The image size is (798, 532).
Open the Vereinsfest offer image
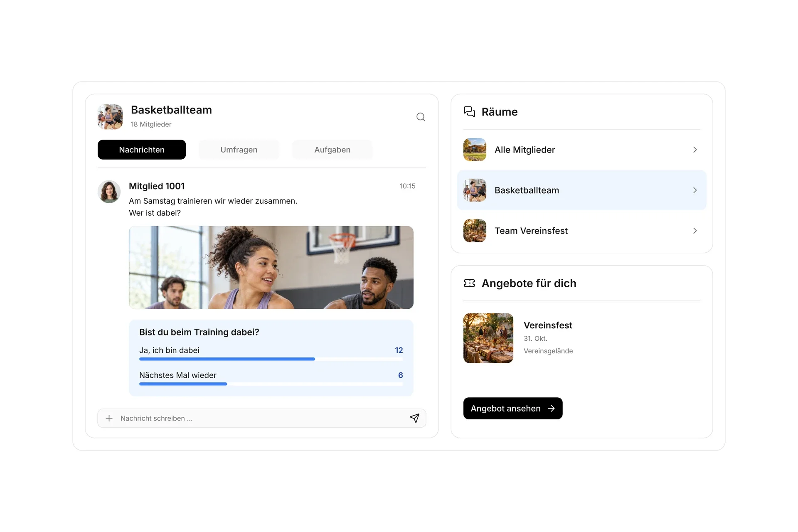[488, 338]
